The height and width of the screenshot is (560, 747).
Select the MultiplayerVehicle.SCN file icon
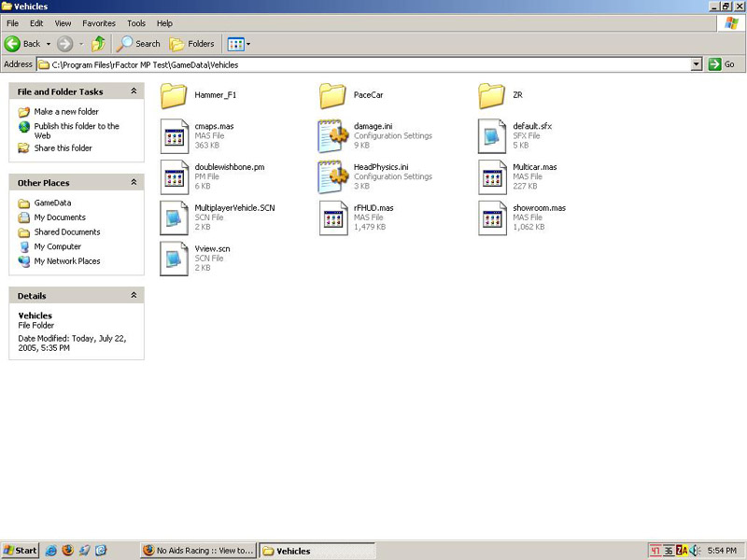coord(175,218)
